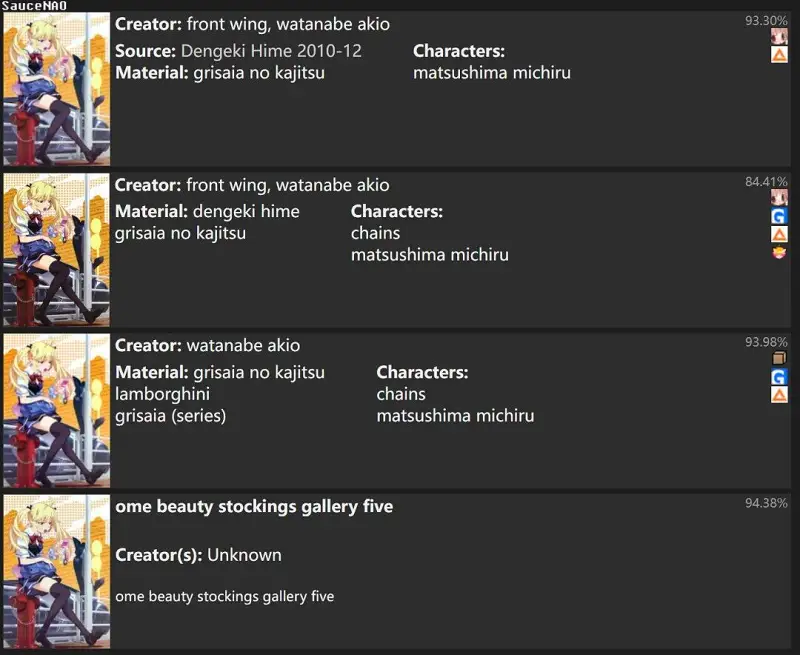The width and height of the screenshot is (800, 655).
Task: Open the brown box Danbooru icon in the 93.98% result
Action: point(779,358)
